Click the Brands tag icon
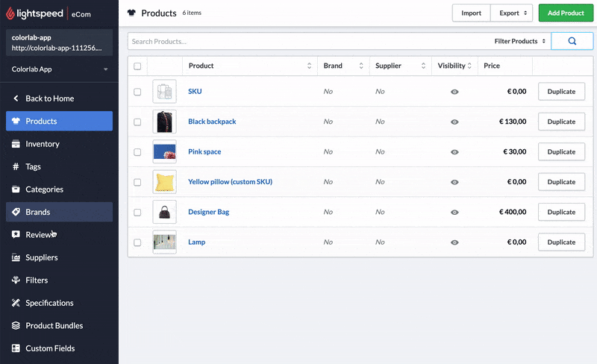The width and height of the screenshot is (597, 364). [16, 212]
